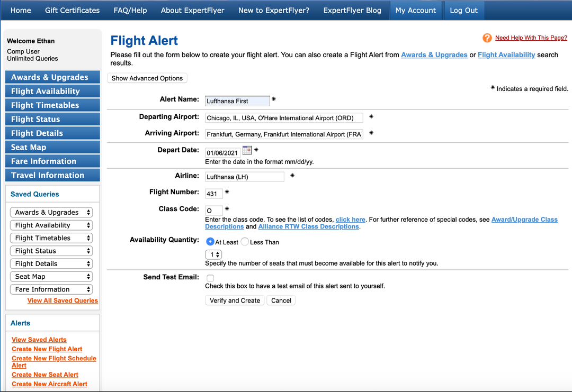
Task: Check the Send Test Email box
Action: click(x=209, y=278)
